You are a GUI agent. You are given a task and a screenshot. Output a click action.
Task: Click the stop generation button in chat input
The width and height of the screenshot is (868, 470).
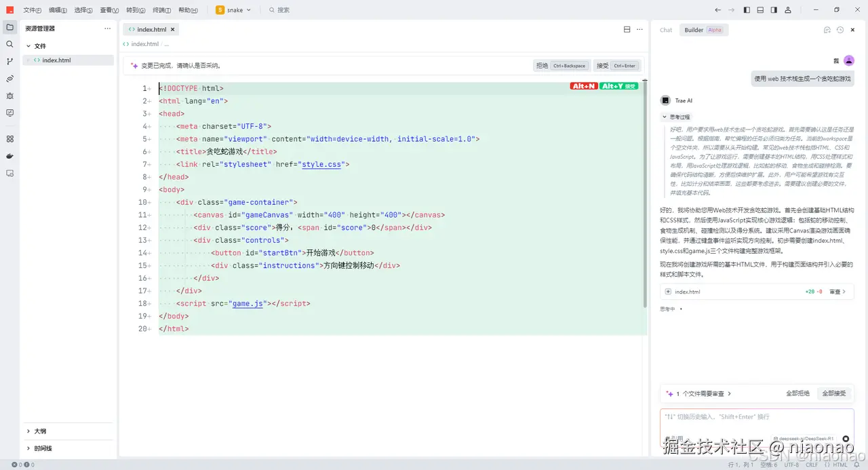pyautogui.click(x=846, y=439)
